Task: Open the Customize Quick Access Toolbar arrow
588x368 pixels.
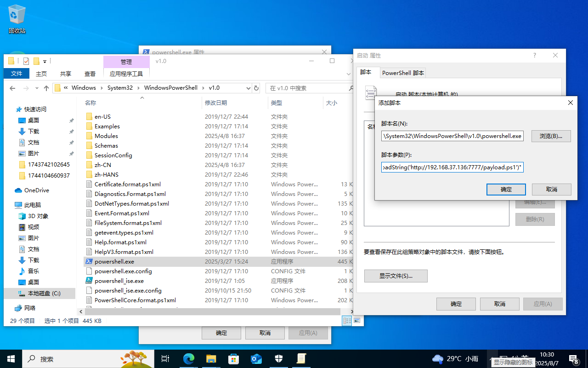Action: tap(45, 61)
